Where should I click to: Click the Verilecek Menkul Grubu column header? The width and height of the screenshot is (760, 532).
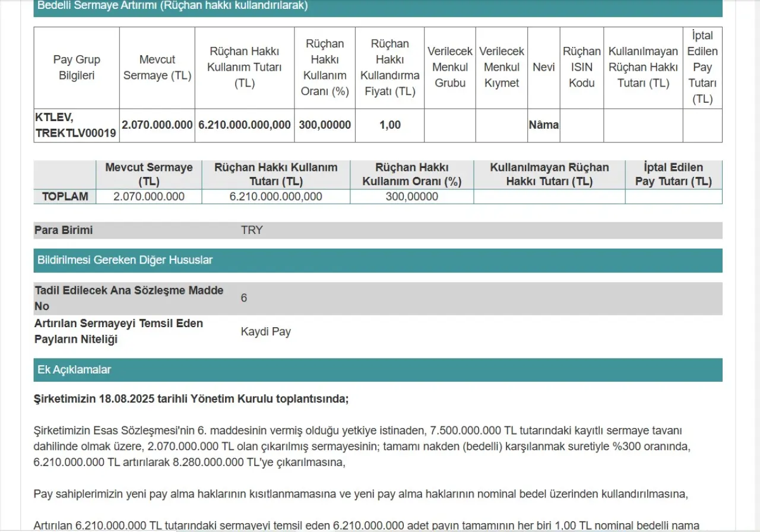450,68
